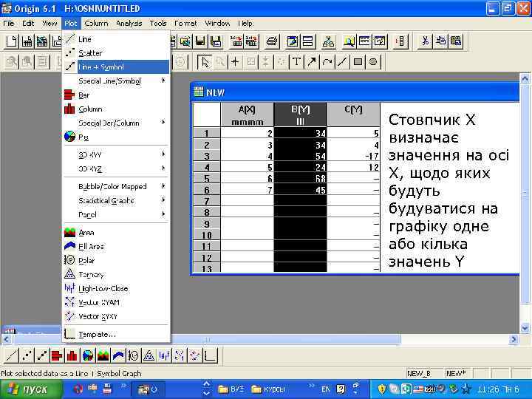
Task: Choose Scatter from the Plot menu
Action: [116, 53]
